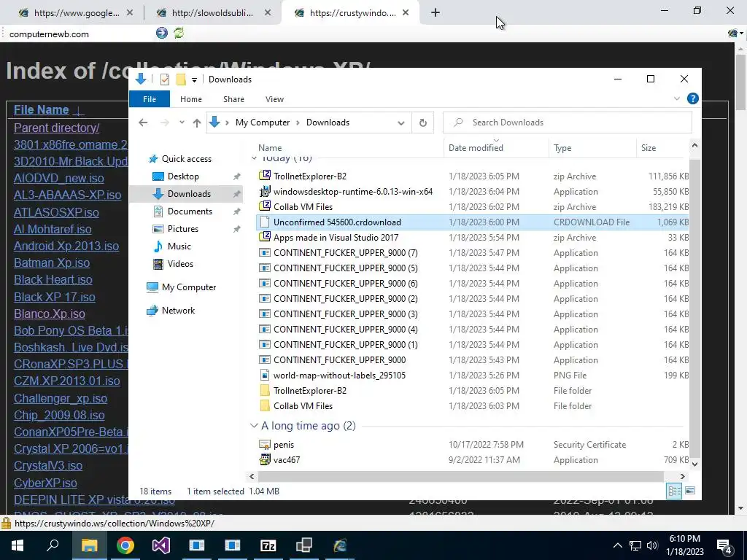747x560 pixels.
Task: Select Music in the navigation pane
Action: [179, 246]
